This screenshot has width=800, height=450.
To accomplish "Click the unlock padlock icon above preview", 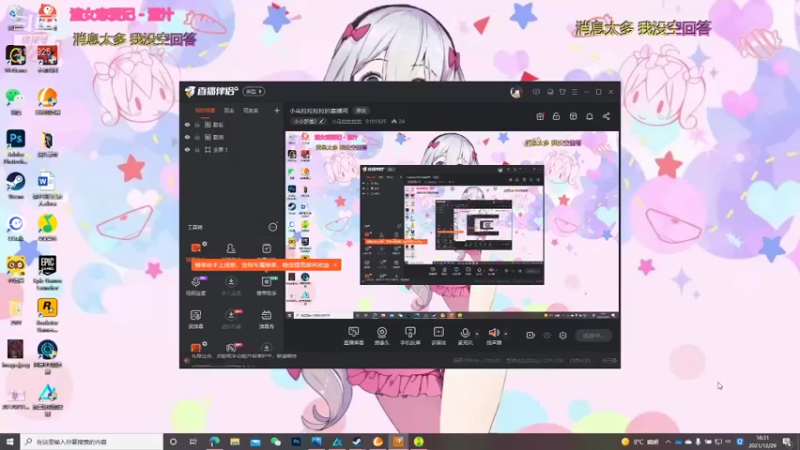I will point(556,116).
